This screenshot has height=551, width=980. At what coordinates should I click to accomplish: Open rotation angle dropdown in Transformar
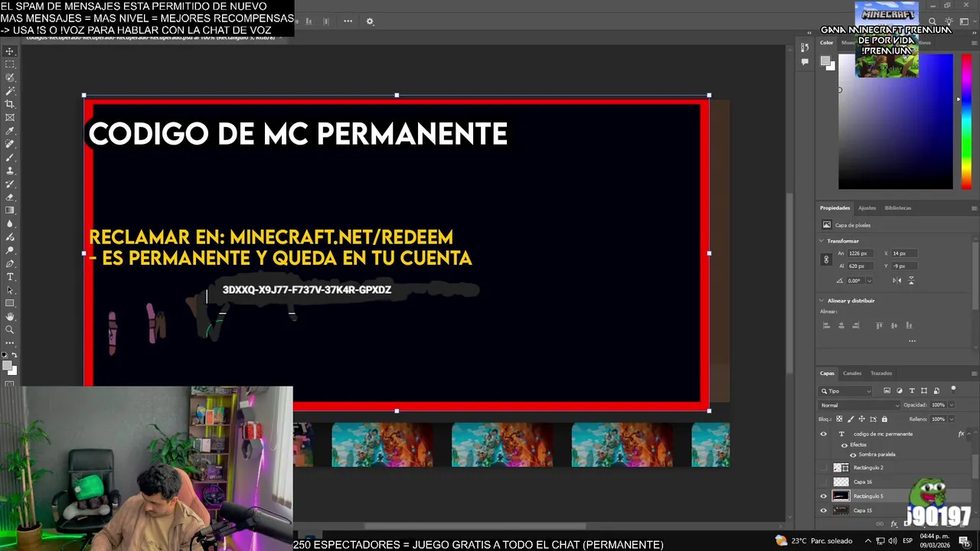[x=868, y=281]
